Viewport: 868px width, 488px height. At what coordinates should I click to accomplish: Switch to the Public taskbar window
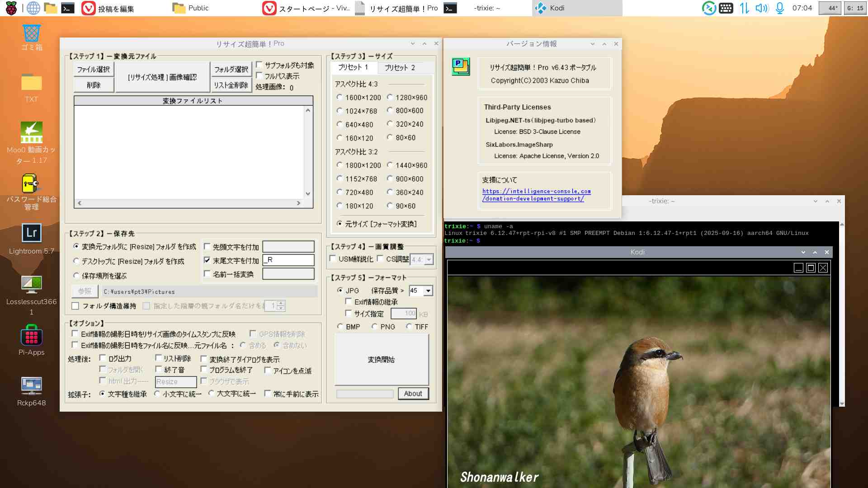[x=192, y=8]
